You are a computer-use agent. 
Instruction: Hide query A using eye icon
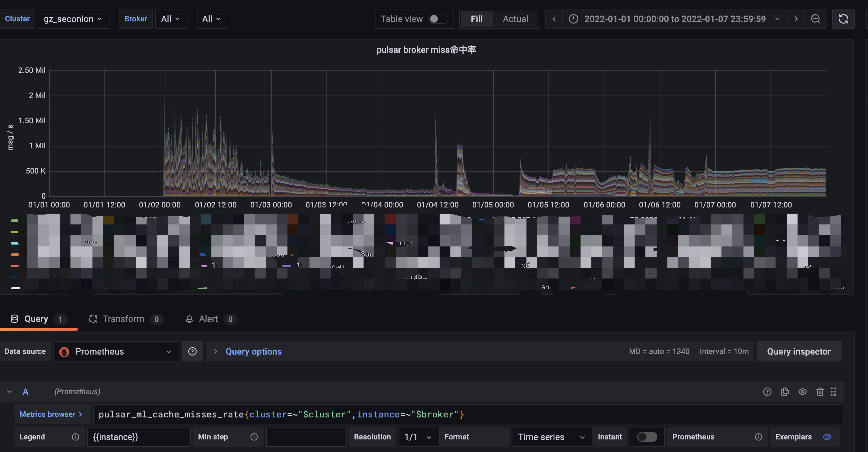802,391
